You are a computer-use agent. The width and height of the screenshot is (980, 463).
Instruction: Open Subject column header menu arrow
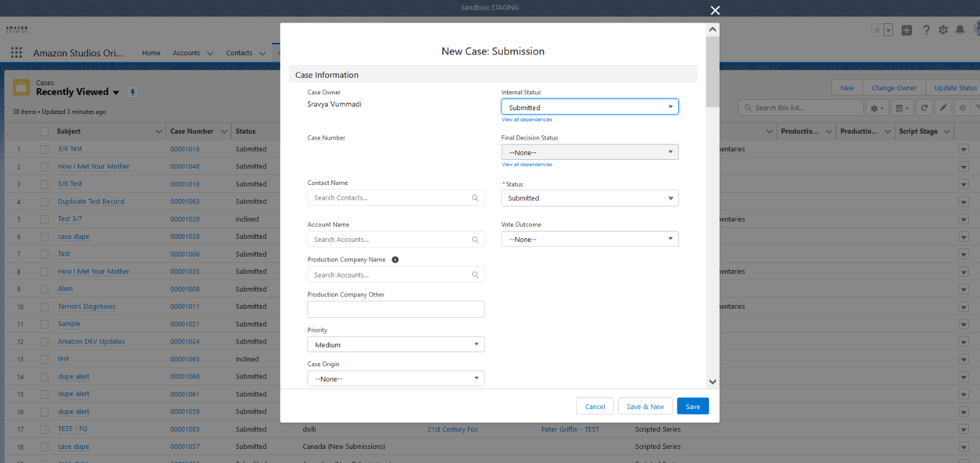tap(159, 132)
